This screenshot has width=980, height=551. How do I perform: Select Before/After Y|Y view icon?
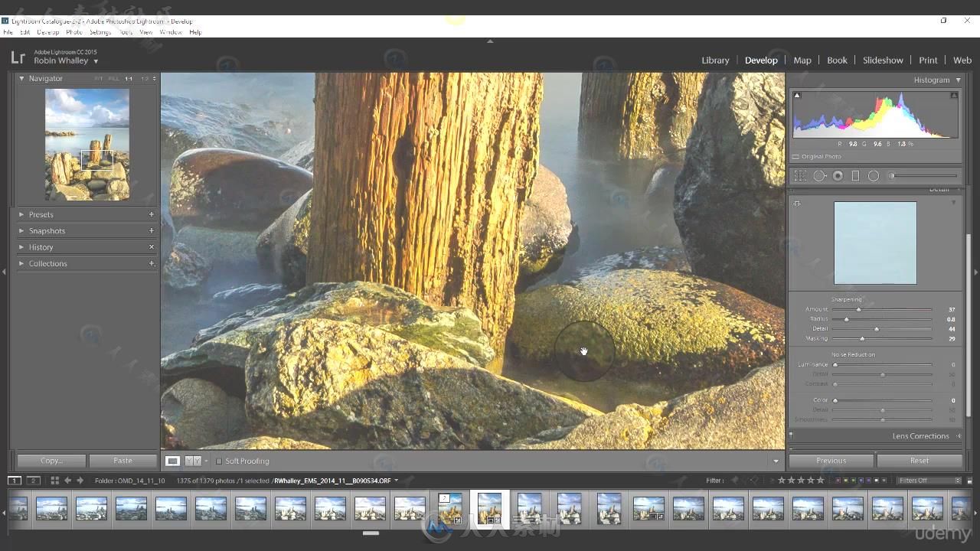(193, 461)
